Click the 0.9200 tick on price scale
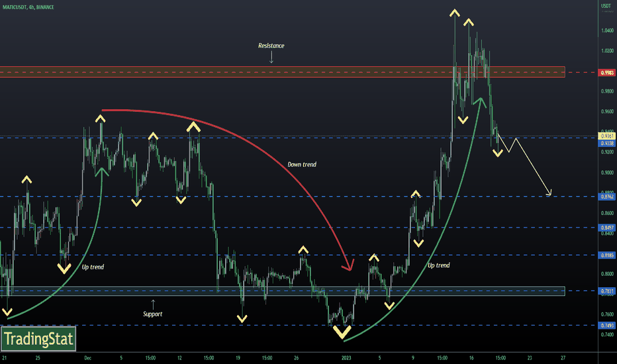Image resolution: width=617 pixels, height=364 pixels. (x=607, y=152)
